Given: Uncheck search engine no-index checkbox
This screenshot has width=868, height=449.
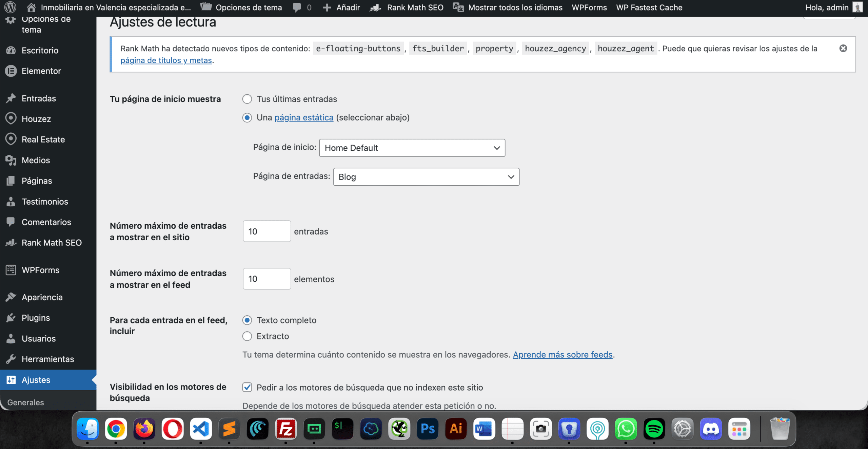Looking at the screenshot, I should click(247, 387).
